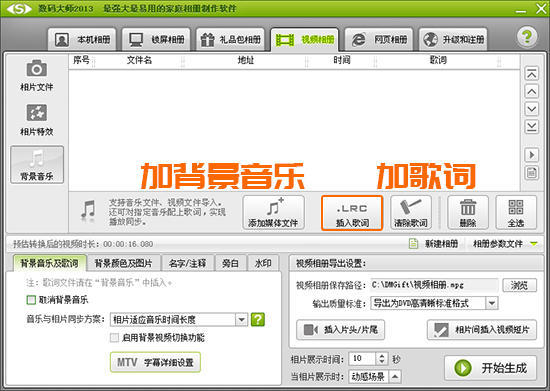Select 背景颜色及图片 settings tab
Screen dimensions: 550x391
[123, 263]
